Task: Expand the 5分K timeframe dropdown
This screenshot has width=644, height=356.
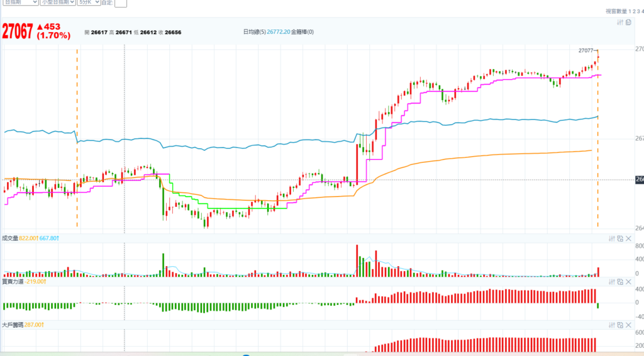Action: pos(88,3)
